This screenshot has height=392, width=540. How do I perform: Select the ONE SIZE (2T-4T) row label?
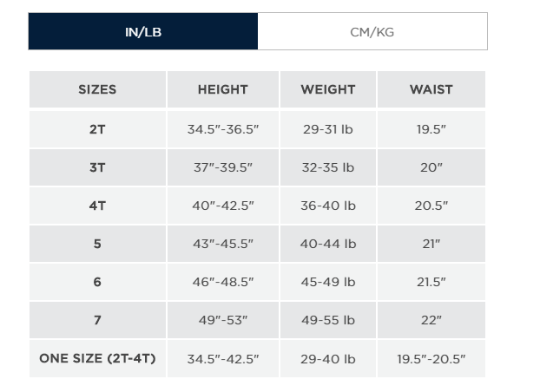(97, 358)
